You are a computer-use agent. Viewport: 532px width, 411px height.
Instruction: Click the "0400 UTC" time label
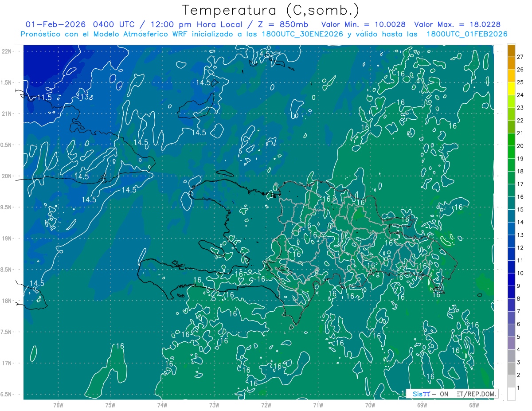point(115,24)
